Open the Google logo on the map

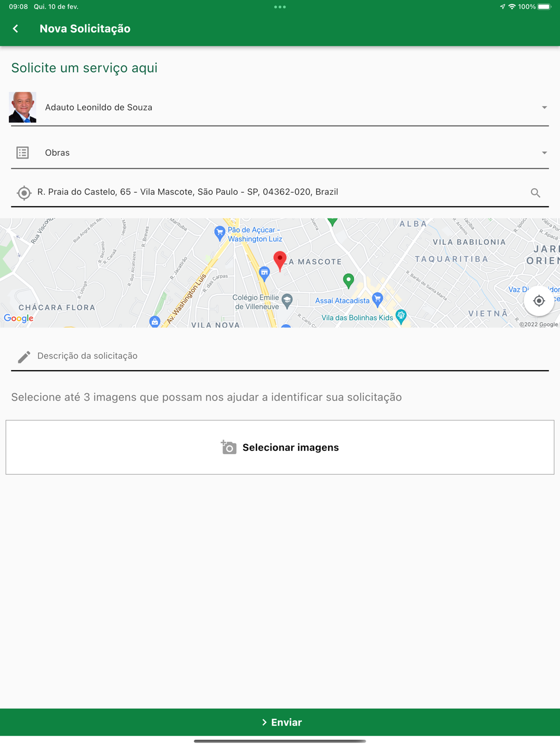(18, 318)
